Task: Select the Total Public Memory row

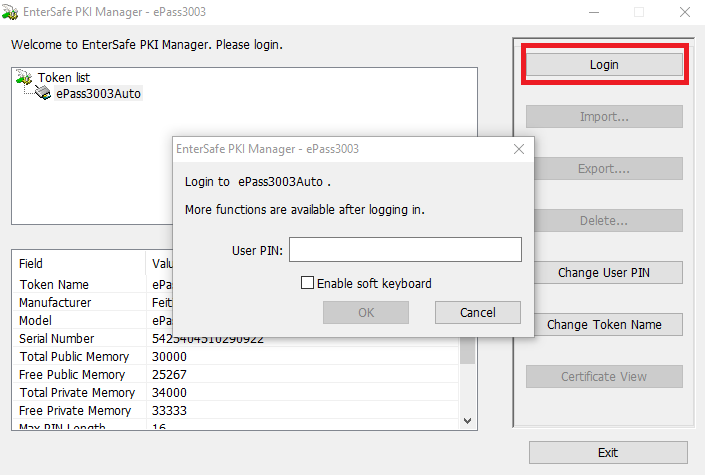Action: tap(74, 357)
